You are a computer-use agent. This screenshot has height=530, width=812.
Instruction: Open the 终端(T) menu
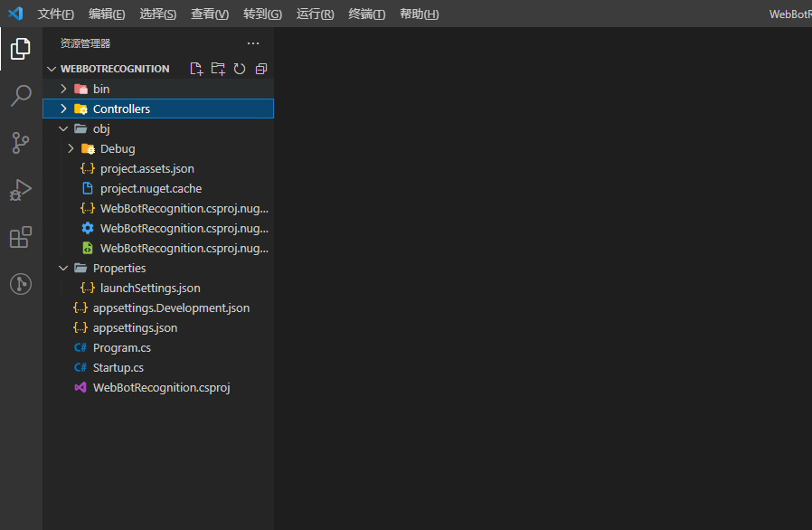click(x=366, y=14)
